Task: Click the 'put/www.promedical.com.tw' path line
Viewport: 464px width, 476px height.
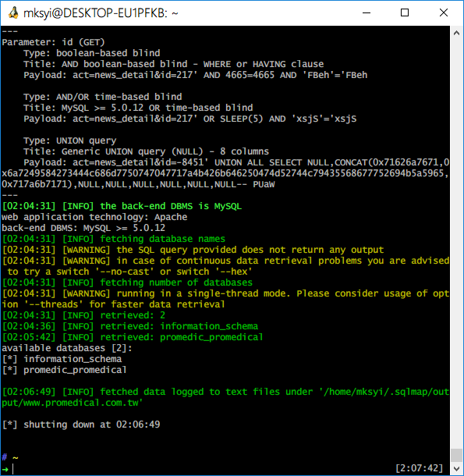Action: click(x=73, y=403)
